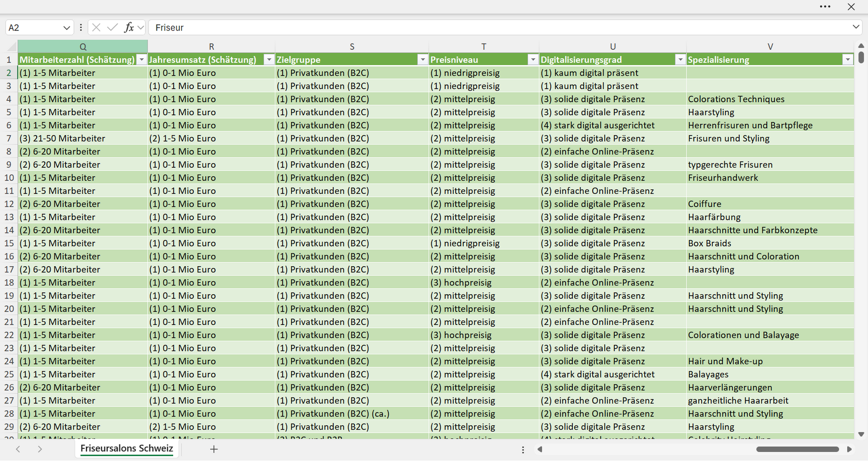The image size is (868, 461).
Task: Confirm entry with checkmark icon
Action: click(112, 27)
